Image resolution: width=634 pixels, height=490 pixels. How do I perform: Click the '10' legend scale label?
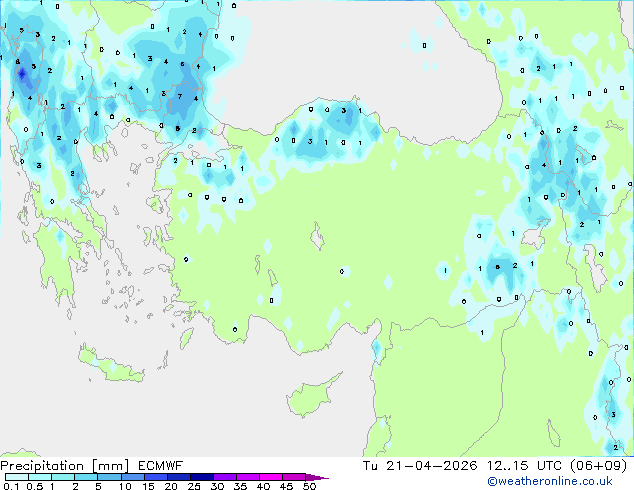click(125, 486)
